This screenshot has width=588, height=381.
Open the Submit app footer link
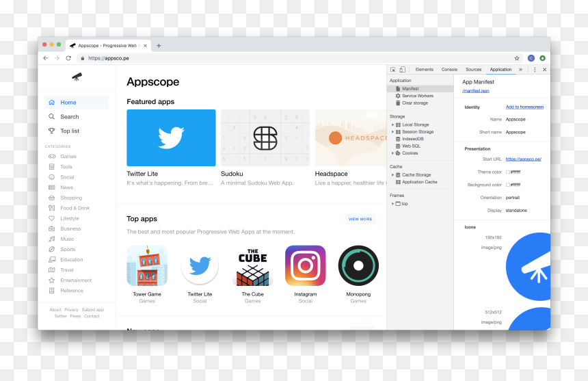92,310
